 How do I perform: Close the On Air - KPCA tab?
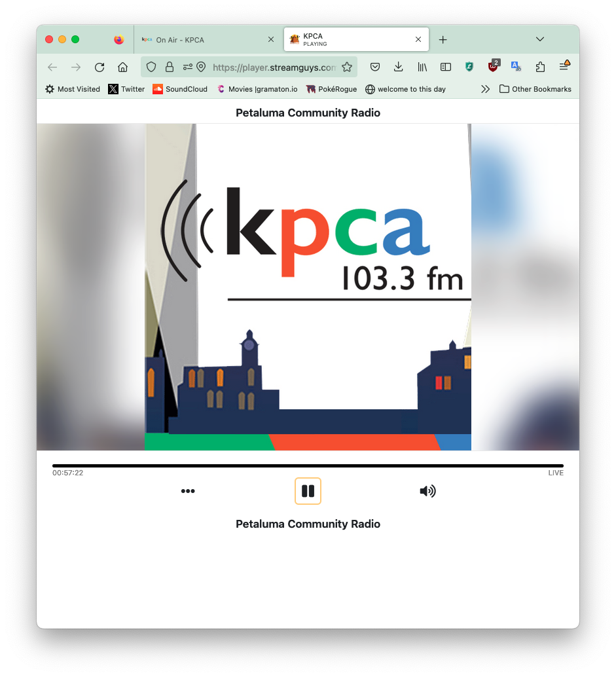coord(270,40)
